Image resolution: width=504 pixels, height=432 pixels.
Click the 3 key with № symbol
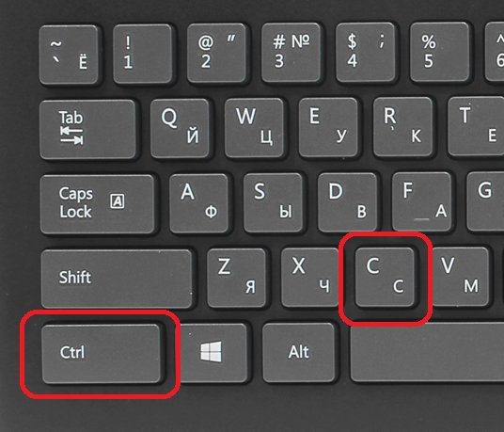tap(291, 53)
